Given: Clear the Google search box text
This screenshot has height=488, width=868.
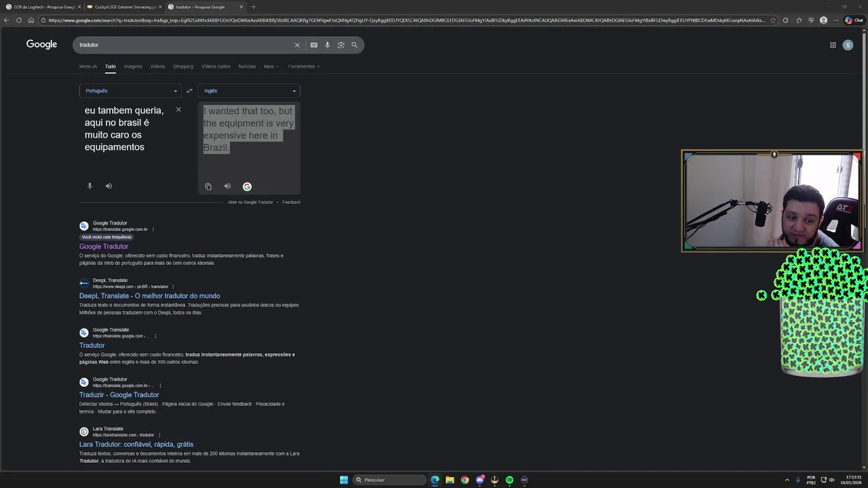Looking at the screenshot, I should [x=297, y=45].
